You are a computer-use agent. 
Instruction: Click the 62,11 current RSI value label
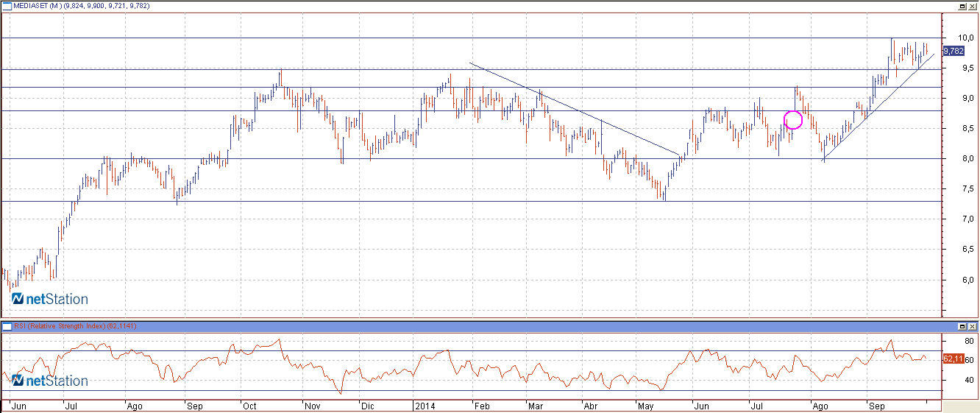point(954,359)
